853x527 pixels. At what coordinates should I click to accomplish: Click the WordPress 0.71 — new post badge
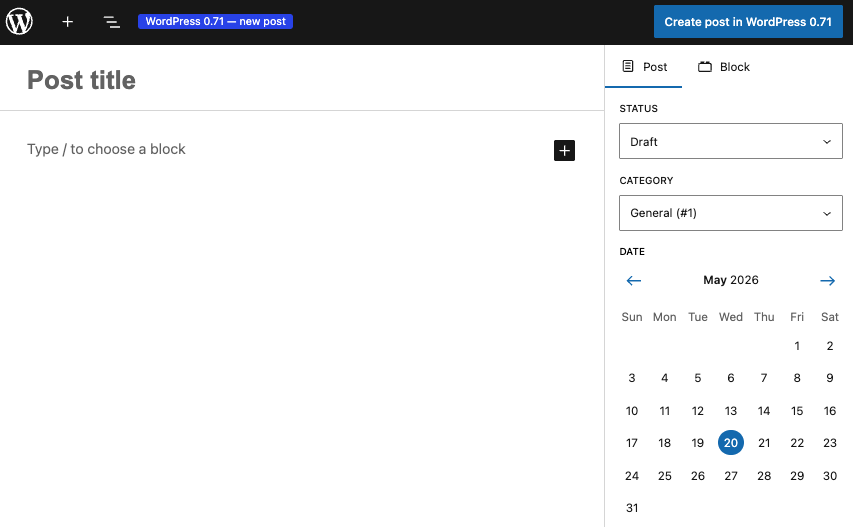point(215,21)
